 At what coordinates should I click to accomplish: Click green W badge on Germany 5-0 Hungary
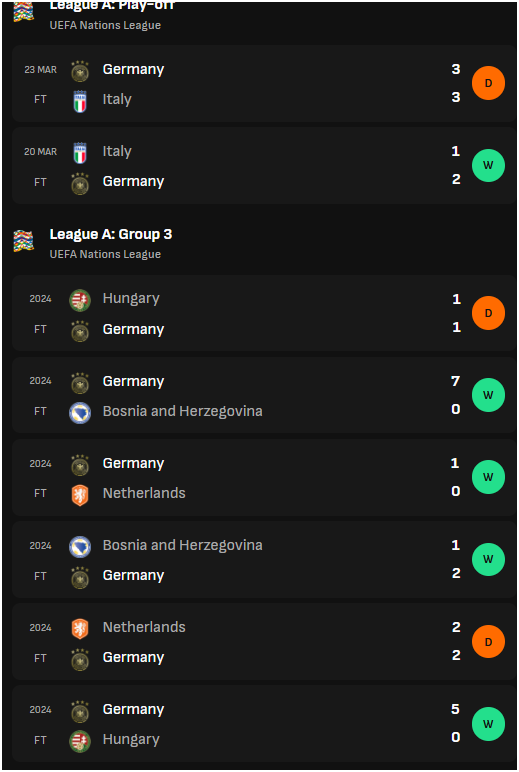tap(488, 724)
